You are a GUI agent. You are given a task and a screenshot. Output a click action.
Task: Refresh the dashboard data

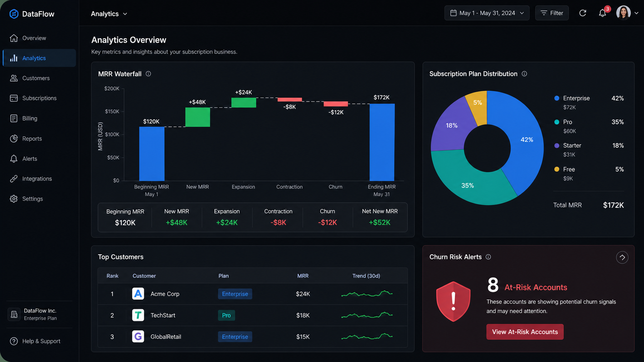583,13
